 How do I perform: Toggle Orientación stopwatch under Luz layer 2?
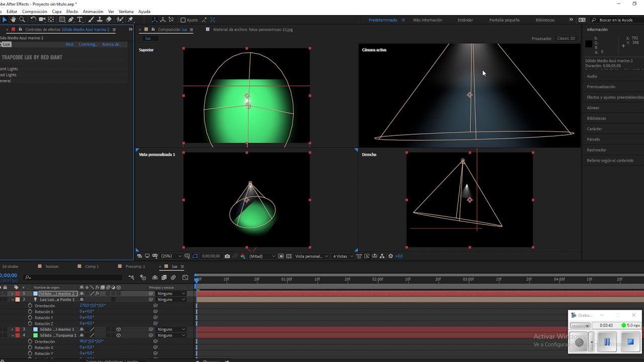30,306
